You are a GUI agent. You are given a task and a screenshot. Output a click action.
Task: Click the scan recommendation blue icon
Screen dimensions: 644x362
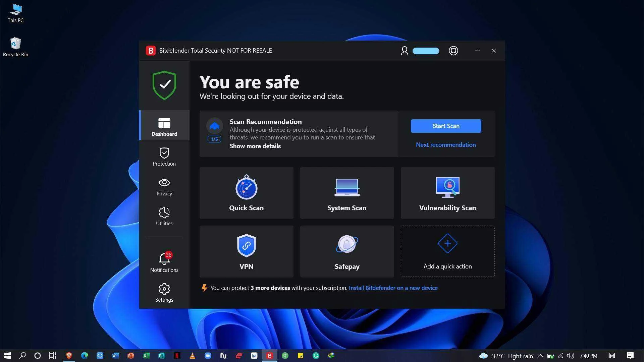pos(215,126)
